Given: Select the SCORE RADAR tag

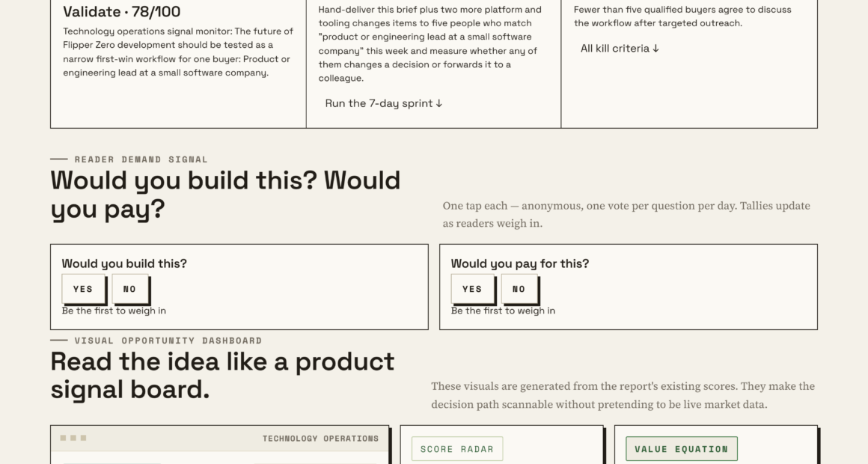Looking at the screenshot, I should pyautogui.click(x=457, y=449).
